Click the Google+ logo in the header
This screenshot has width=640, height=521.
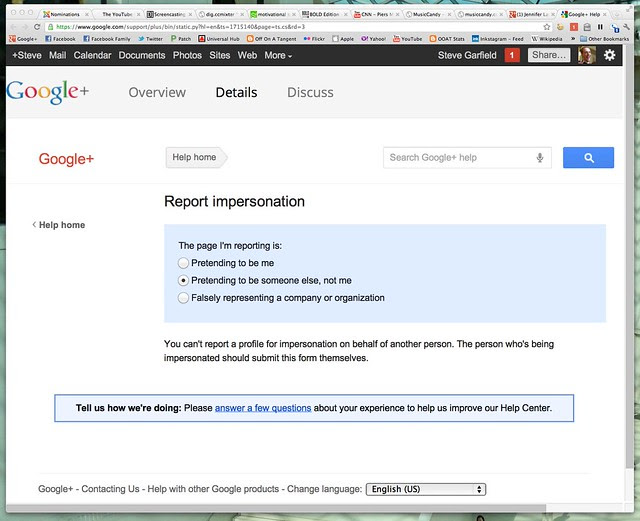tap(47, 92)
